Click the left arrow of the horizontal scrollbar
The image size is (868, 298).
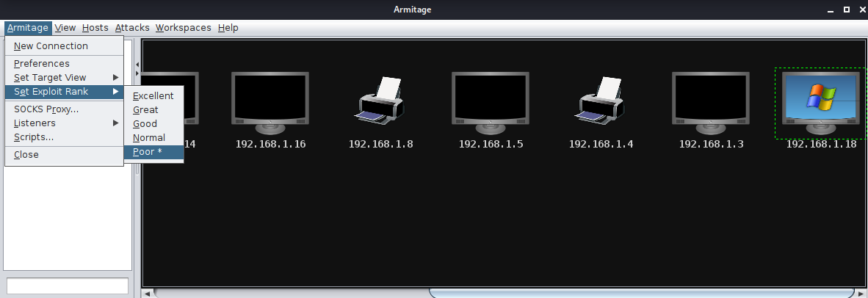[148, 294]
